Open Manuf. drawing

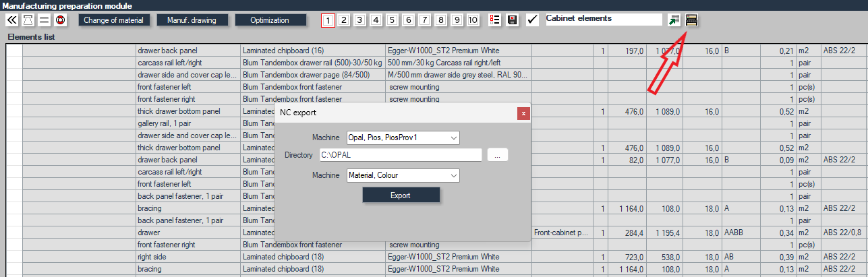click(x=192, y=20)
